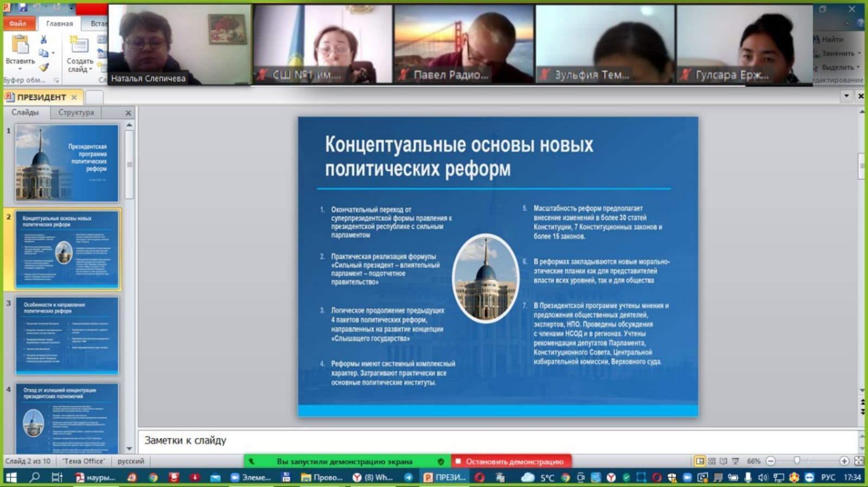Click the Cut scissors icon
868x487 pixels.
[x=43, y=40]
